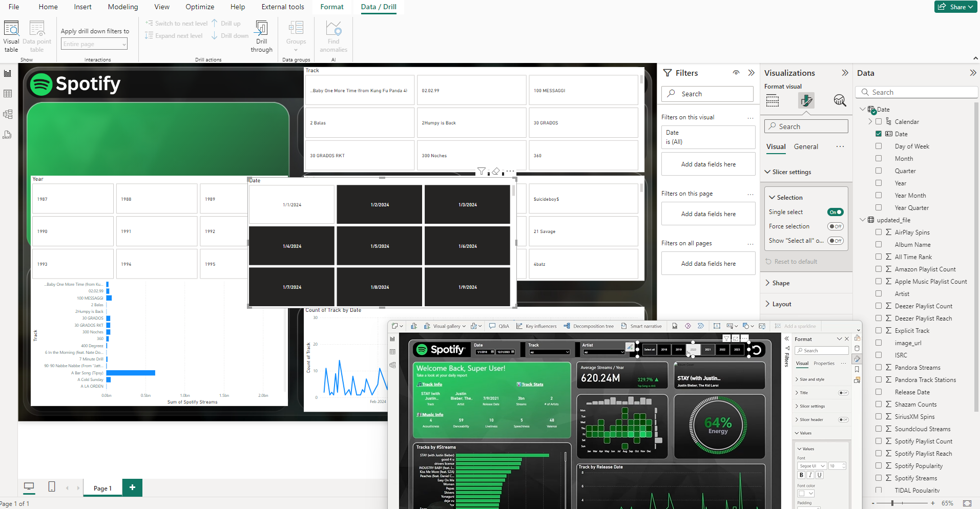Expand the Layout section

click(x=768, y=304)
